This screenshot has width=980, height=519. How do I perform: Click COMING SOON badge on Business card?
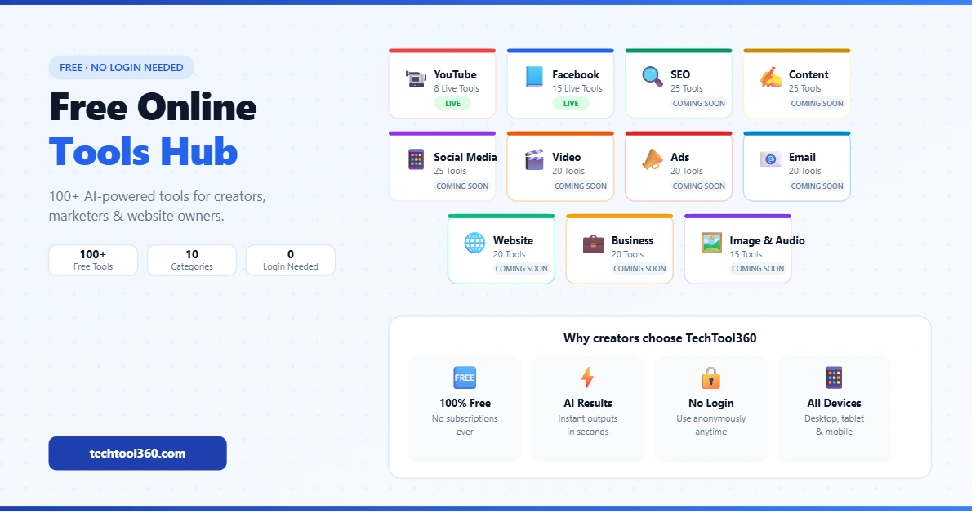coord(640,268)
